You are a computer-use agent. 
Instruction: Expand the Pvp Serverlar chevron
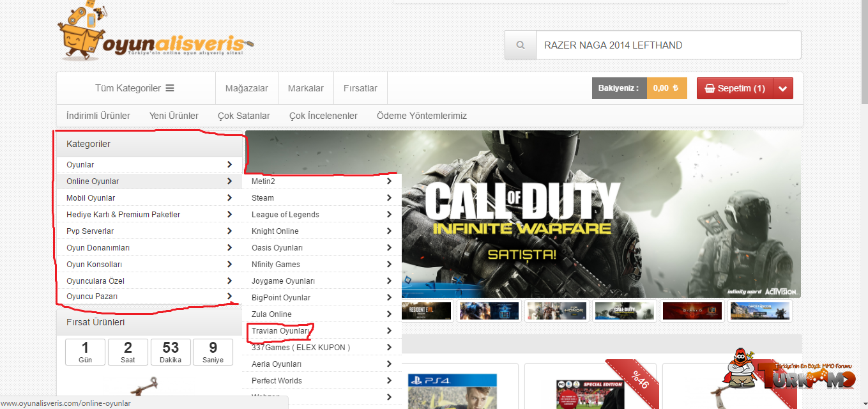click(229, 231)
